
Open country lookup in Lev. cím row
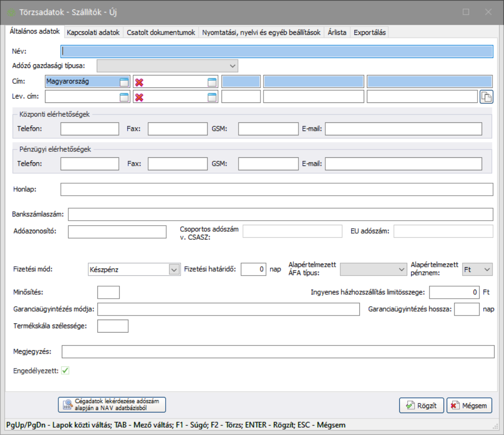coord(124,97)
